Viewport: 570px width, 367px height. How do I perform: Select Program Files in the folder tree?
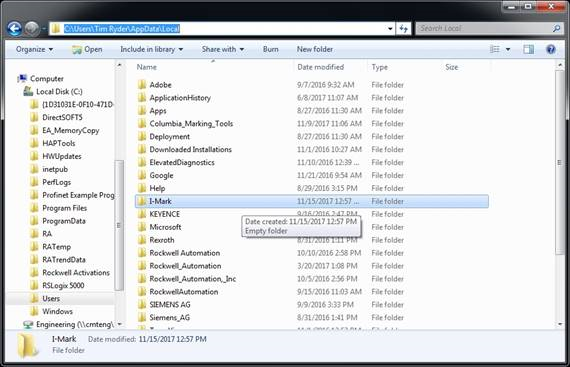click(64, 208)
